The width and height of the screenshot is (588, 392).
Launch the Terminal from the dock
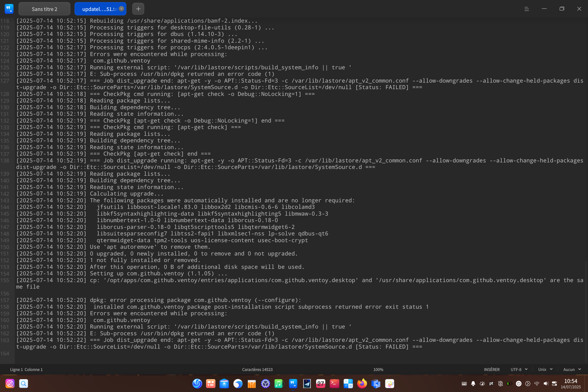coord(334,383)
